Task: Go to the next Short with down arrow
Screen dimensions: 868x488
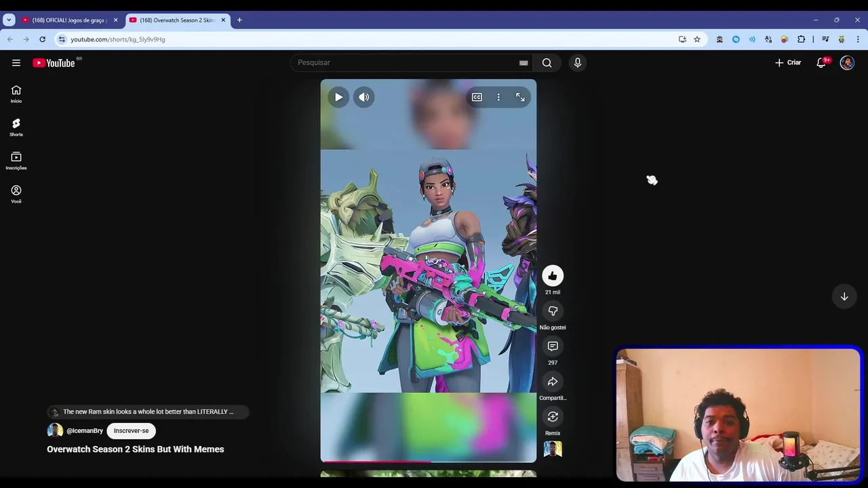Action: coord(844,296)
